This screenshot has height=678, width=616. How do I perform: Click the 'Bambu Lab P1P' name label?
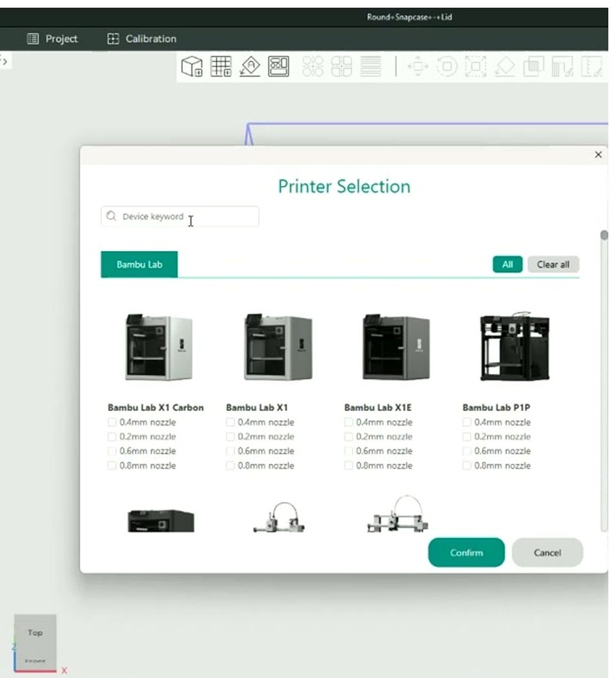496,407
